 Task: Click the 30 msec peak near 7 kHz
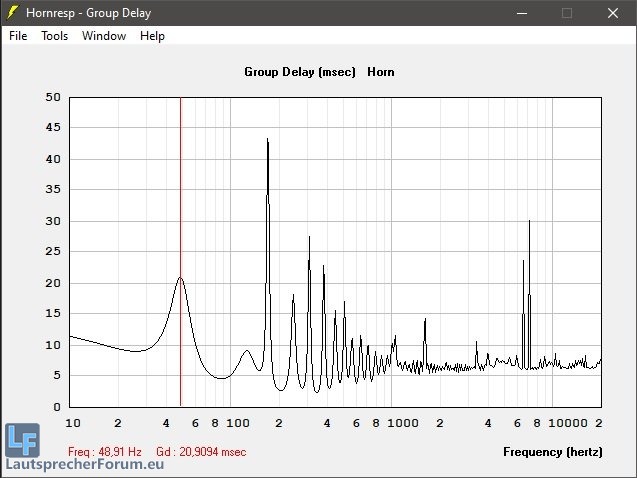coord(529,222)
